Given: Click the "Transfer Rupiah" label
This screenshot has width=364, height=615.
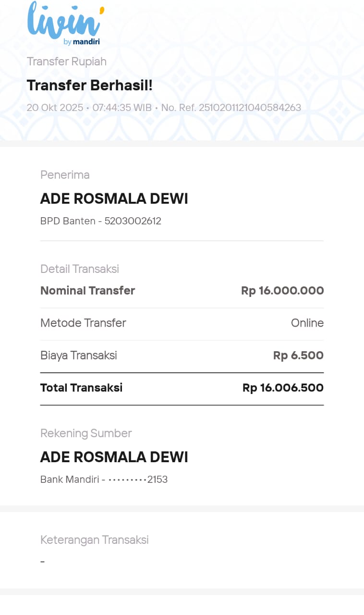Looking at the screenshot, I should click(66, 61).
